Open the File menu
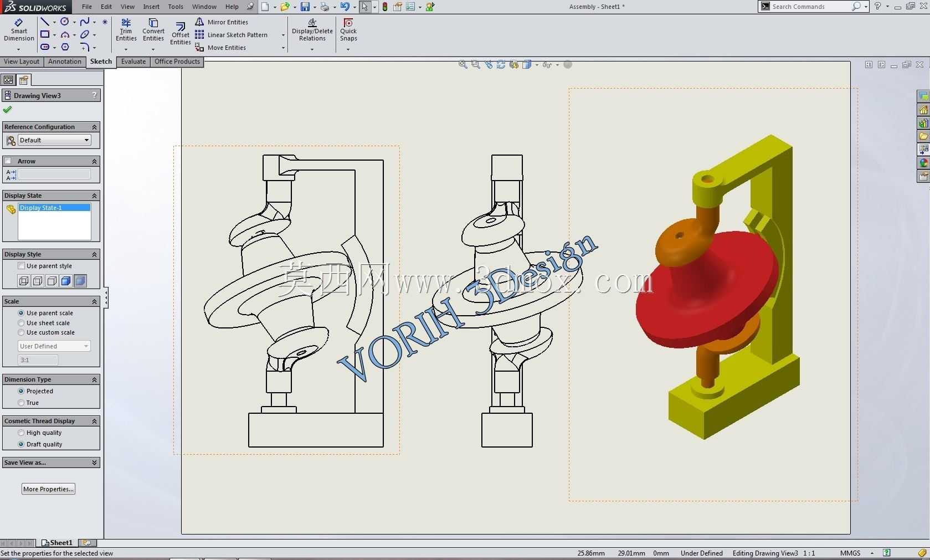Screen dimensions: 930x560 [x=87, y=7]
